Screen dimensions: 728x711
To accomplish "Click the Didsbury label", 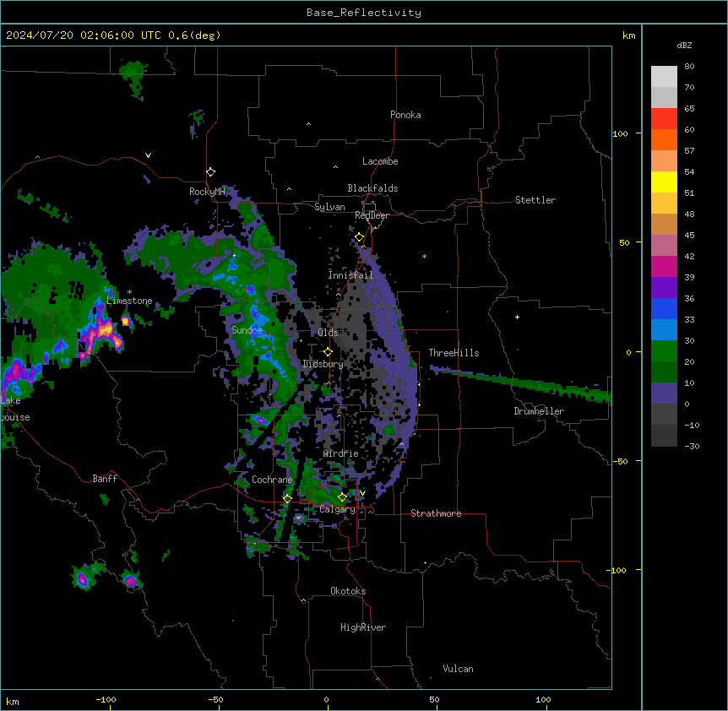I will pos(323,364).
